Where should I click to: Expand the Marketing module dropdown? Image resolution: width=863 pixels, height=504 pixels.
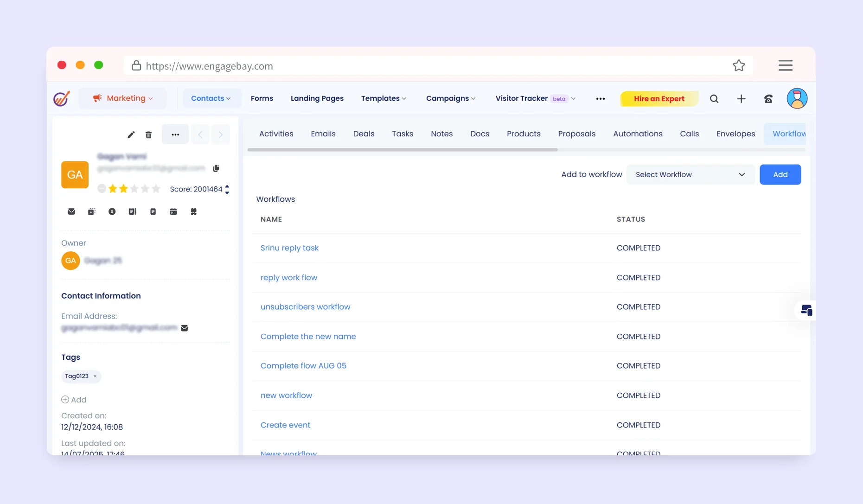click(123, 98)
